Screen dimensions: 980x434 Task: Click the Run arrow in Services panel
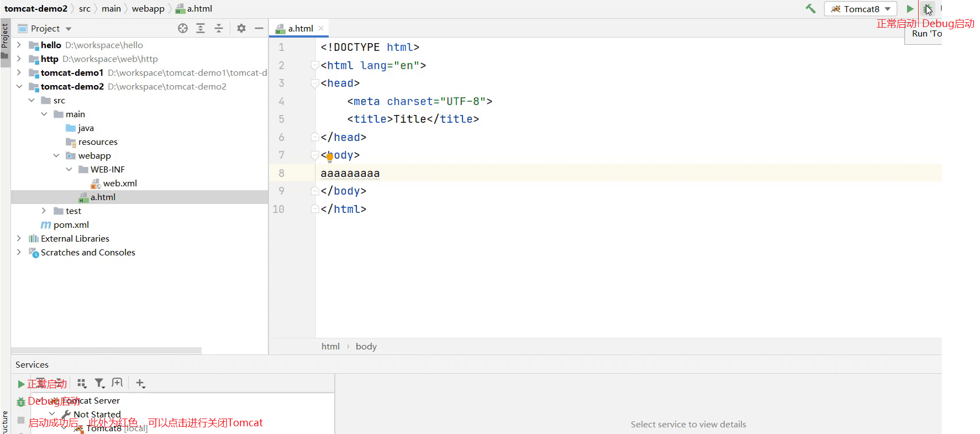pos(21,384)
